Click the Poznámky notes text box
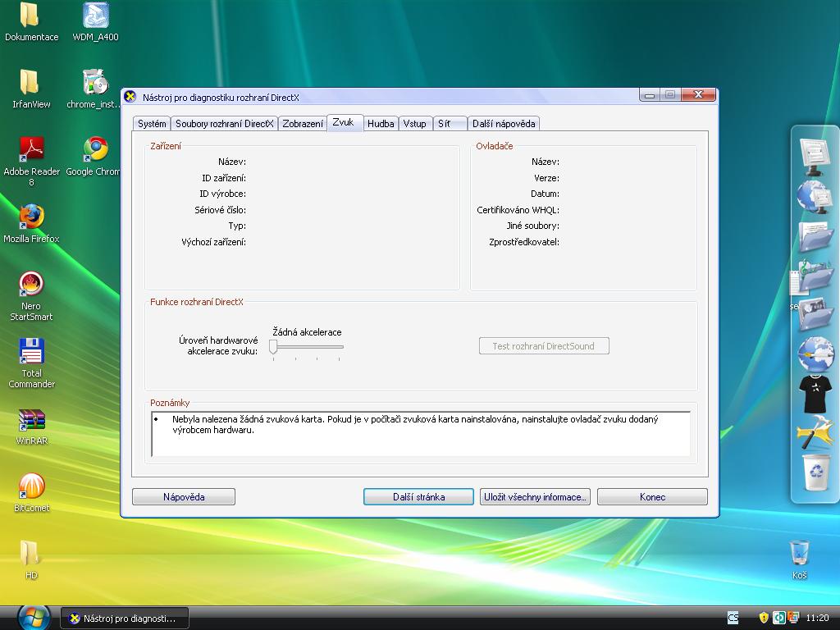The width and height of the screenshot is (840, 630). (x=420, y=433)
